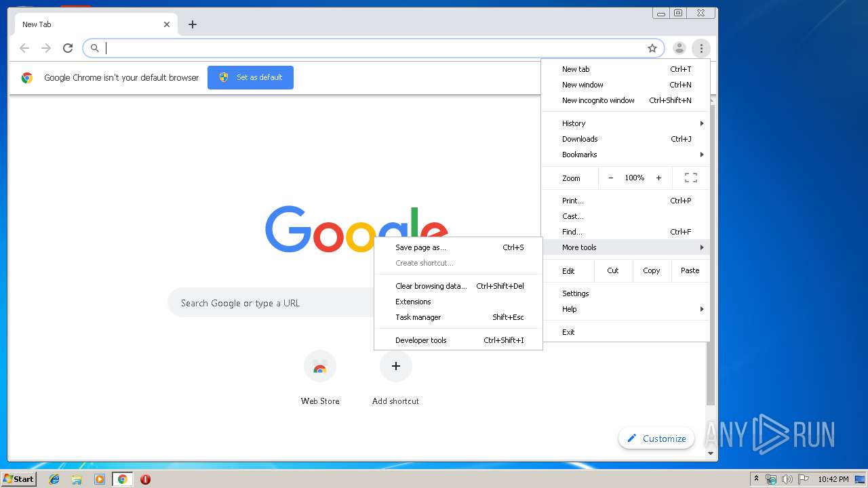This screenshot has height=488, width=868.
Task: Click the taskbar clock showing 10:42 PM
Action: [833, 479]
